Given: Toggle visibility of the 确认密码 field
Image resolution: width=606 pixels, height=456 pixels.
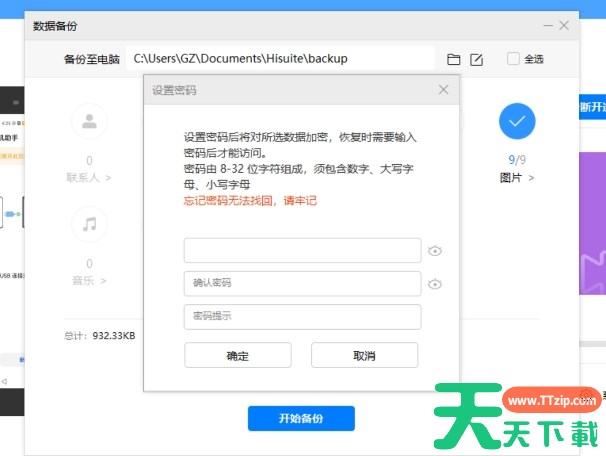Looking at the screenshot, I should pos(435,284).
